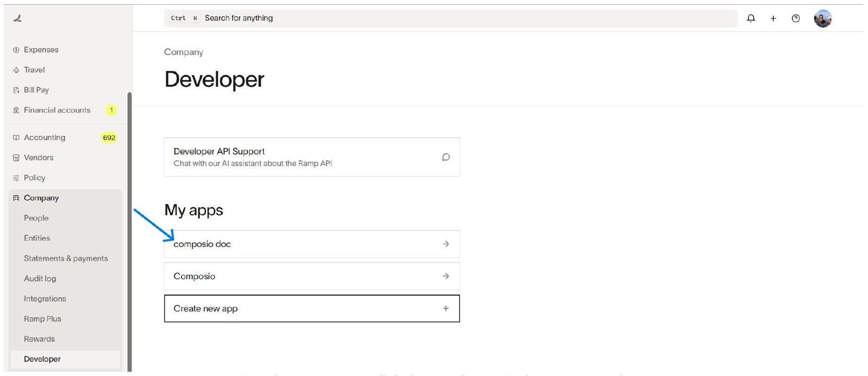The width and height of the screenshot is (868, 376).
Task: Collapse the Company menu group
Action: point(41,198)
